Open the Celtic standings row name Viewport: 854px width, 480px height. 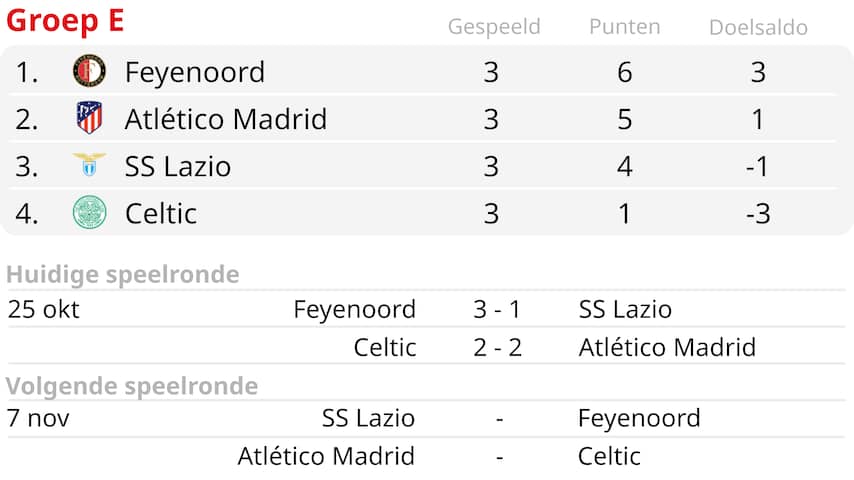point(161,213)
